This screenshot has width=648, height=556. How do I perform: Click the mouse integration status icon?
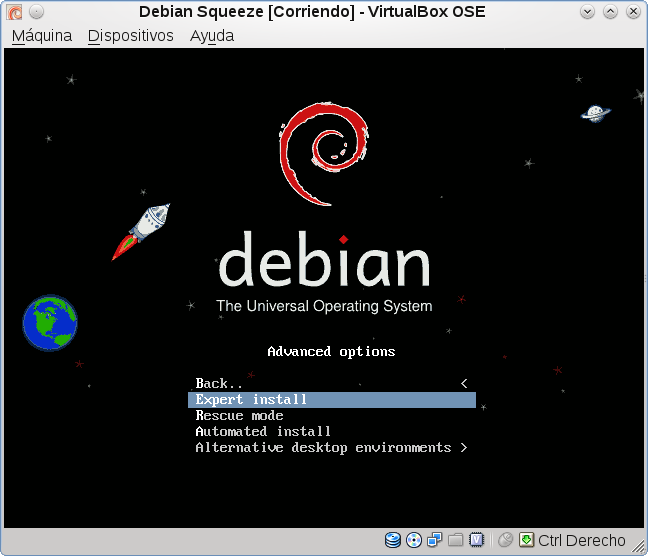coord(505,540)
